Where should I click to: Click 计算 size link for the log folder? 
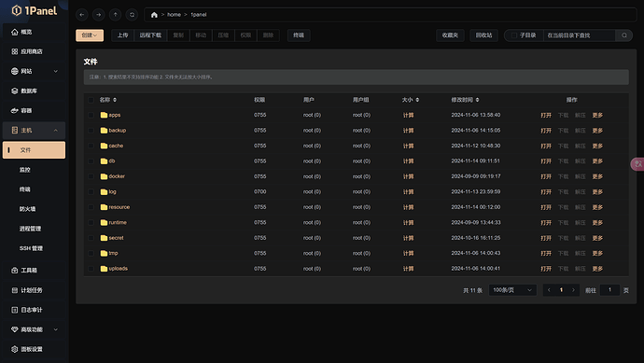coord(408,192)
